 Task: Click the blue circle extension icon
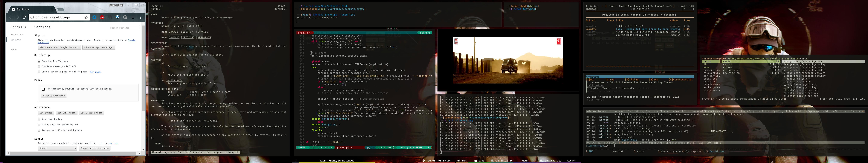pyautogui.click(x=94, y=17)
